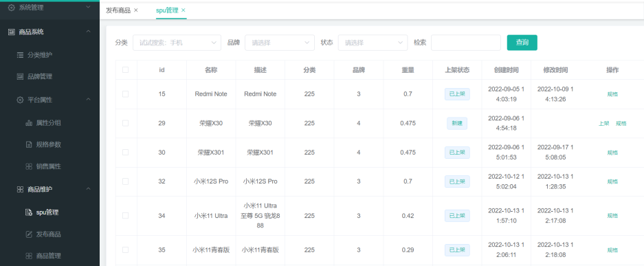The width and height of the screenshot is (644, 266).
Task: Check the row for id 32 小米12S Pro
Action: tap(125, 181)
